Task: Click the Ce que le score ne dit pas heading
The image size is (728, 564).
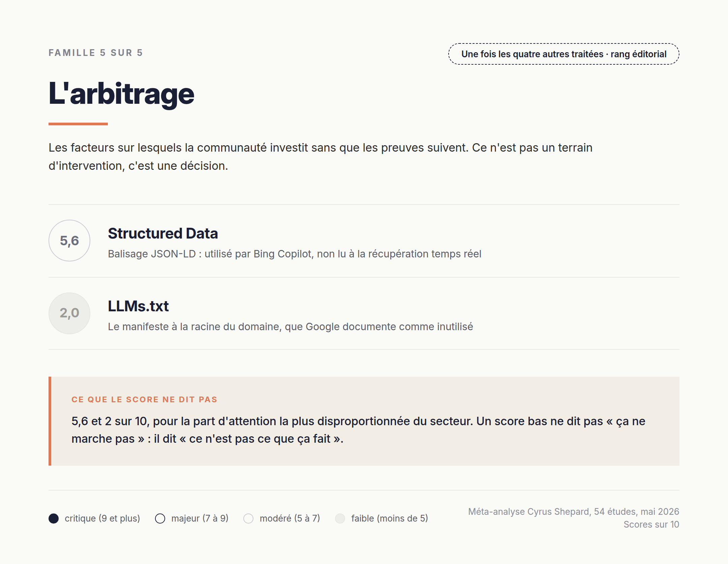Action: (x=144, y=400)
